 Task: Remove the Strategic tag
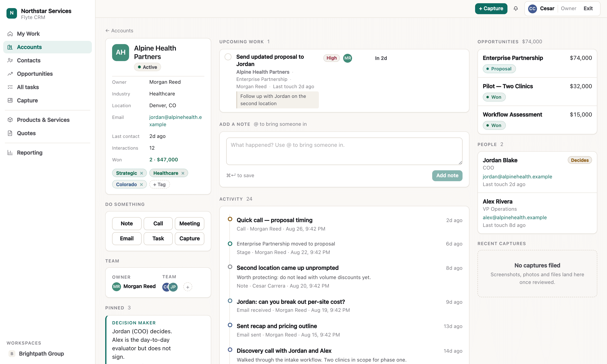(x=142, y=173)
